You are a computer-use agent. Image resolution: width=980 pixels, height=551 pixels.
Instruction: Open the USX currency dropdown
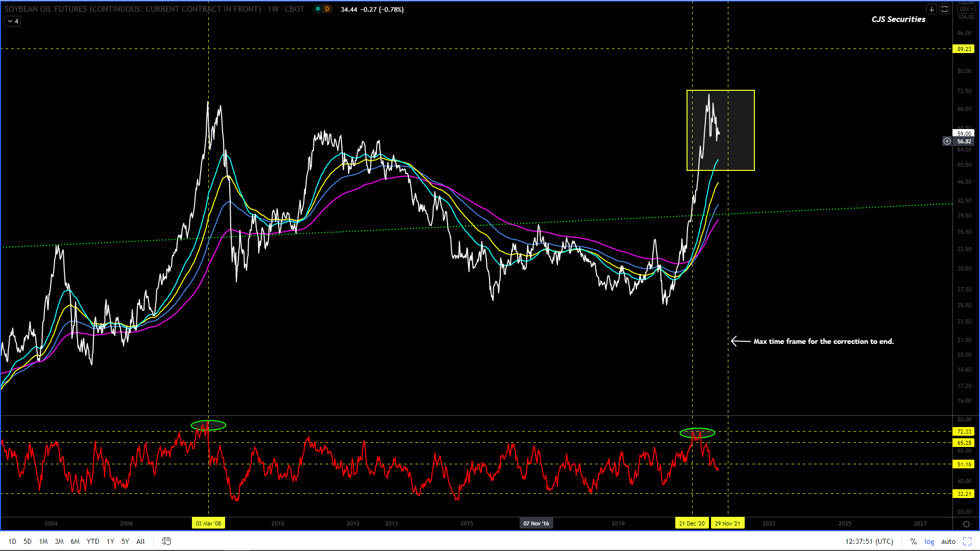(x=966, y=9)
